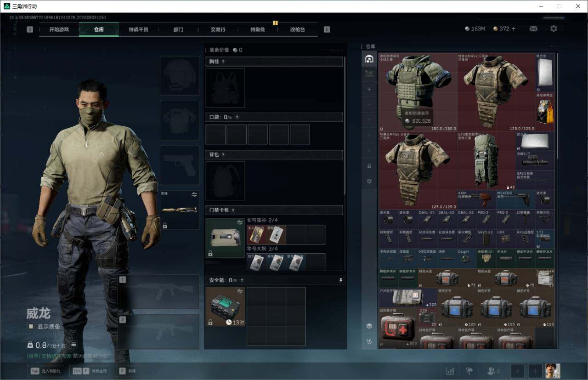Show help for 胸挂 section
The width and height of the screenshot is (588, 380).
pyautogui.click(x=223, y=62)
